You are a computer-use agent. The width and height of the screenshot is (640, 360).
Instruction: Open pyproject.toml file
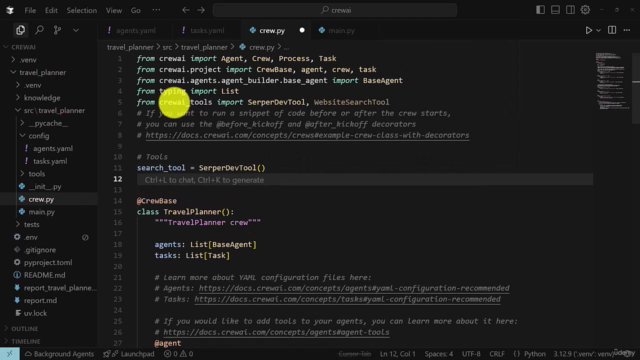pos(48,262)
